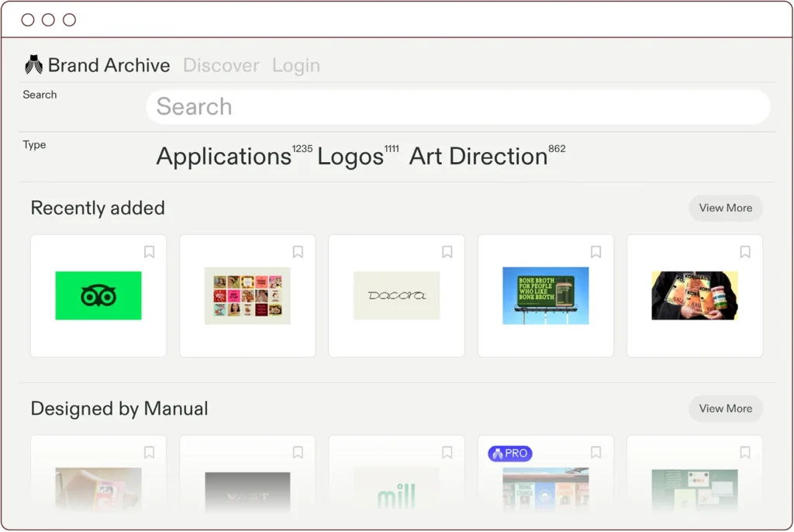Open the green owl logo thumbnail
Screen dimensions: 794x532
coord(98,295)
